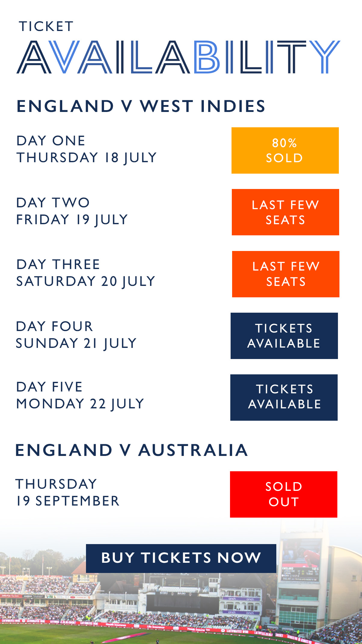Select Last Few Seats badge for Saturday 20 July
This screenshot has height=644, width=362.
pos(286,274)
